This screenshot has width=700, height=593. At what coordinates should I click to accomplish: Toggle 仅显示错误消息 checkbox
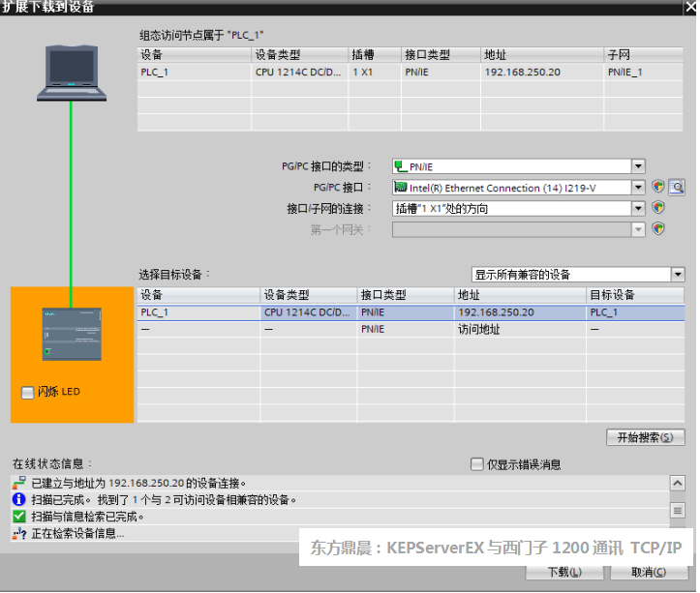pyautogui.click(x=477, y=464)
